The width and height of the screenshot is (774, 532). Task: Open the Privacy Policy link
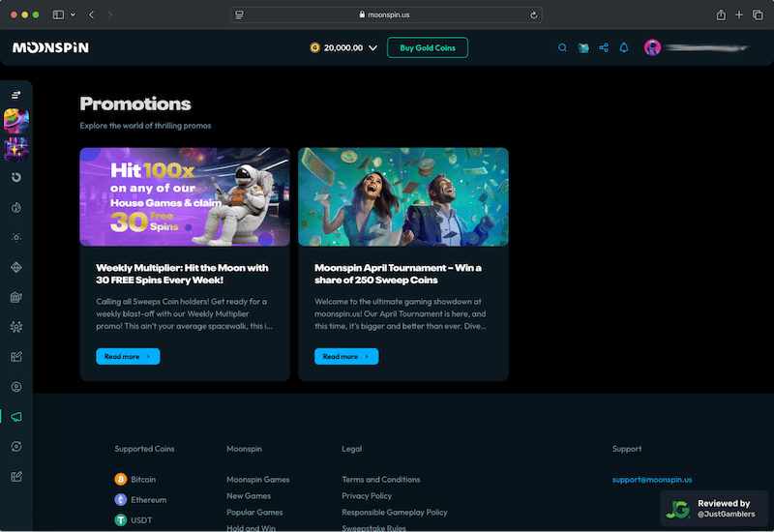pyautogui.click(x=367, y=496)
